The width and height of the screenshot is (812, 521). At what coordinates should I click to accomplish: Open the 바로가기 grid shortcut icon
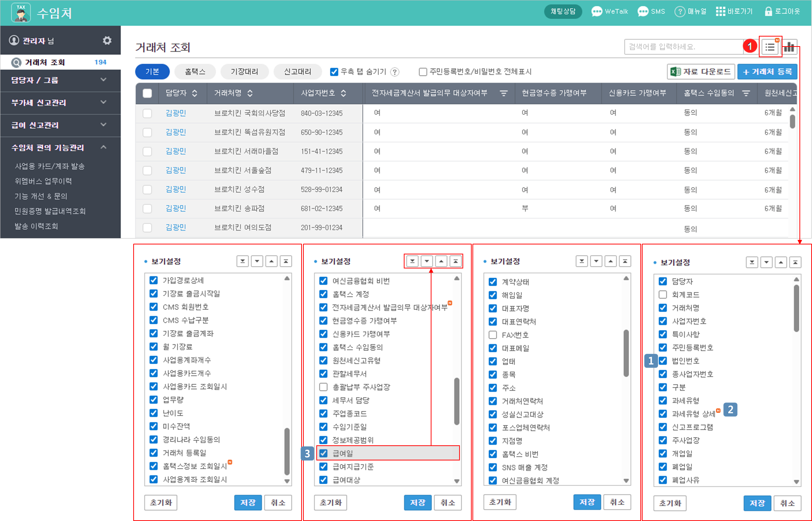(x=720, y=11)
